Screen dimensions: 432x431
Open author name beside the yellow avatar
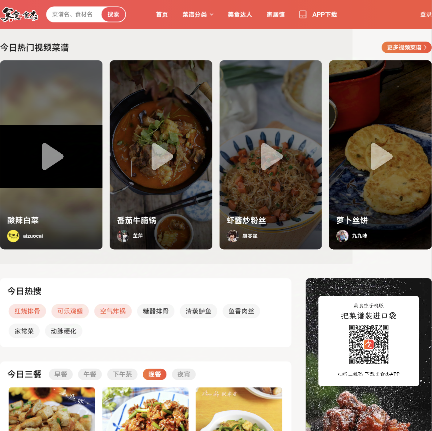pos(33,236)
